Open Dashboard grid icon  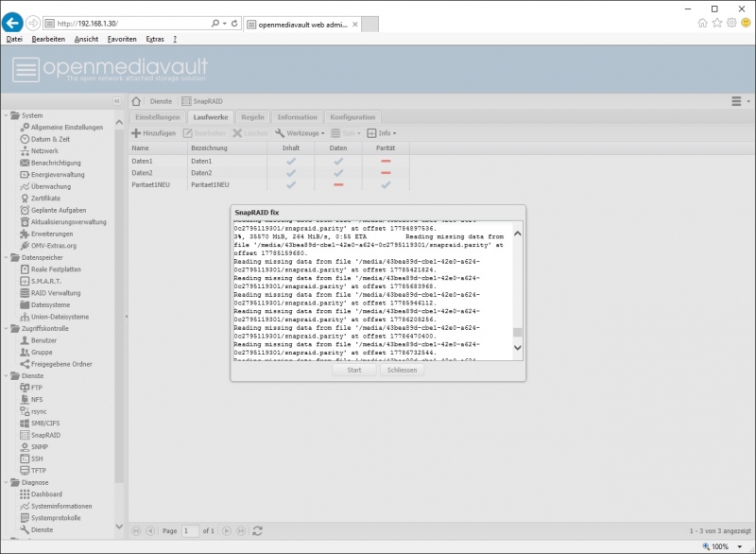tap(25, 494)
